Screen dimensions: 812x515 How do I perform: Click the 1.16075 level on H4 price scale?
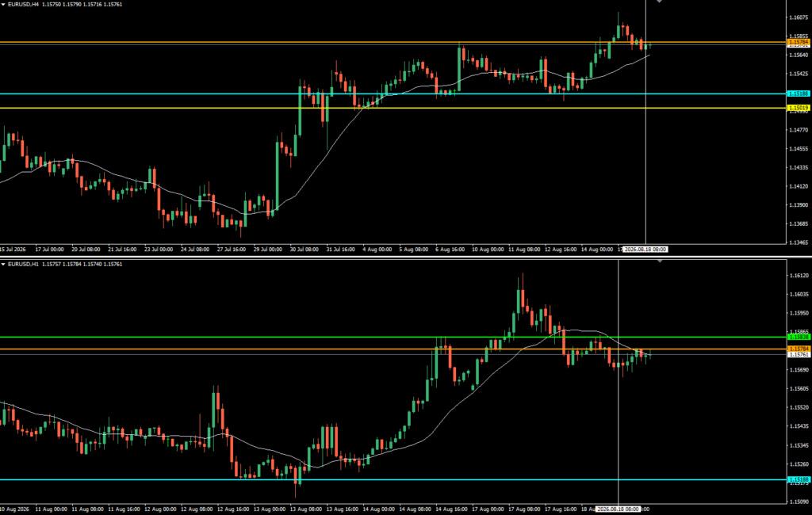click(798, 17)
